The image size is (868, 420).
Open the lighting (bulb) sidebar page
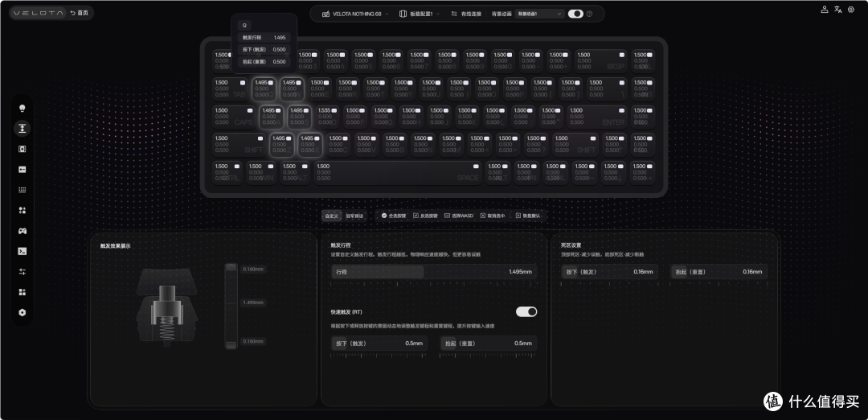[x=23, y=108]
